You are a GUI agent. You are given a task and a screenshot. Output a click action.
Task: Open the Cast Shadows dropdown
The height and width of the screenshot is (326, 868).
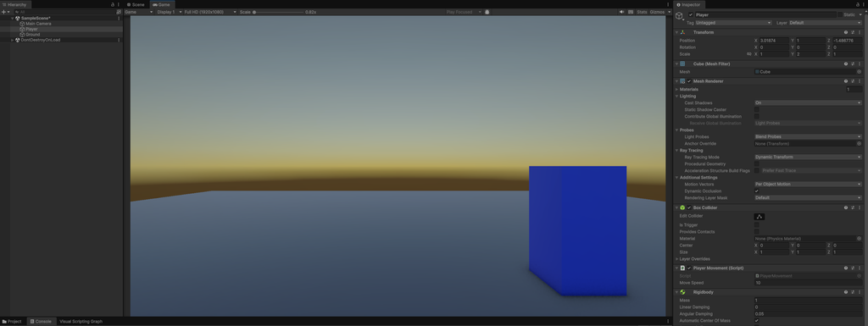pyautogui.click(x=808, y=102)
